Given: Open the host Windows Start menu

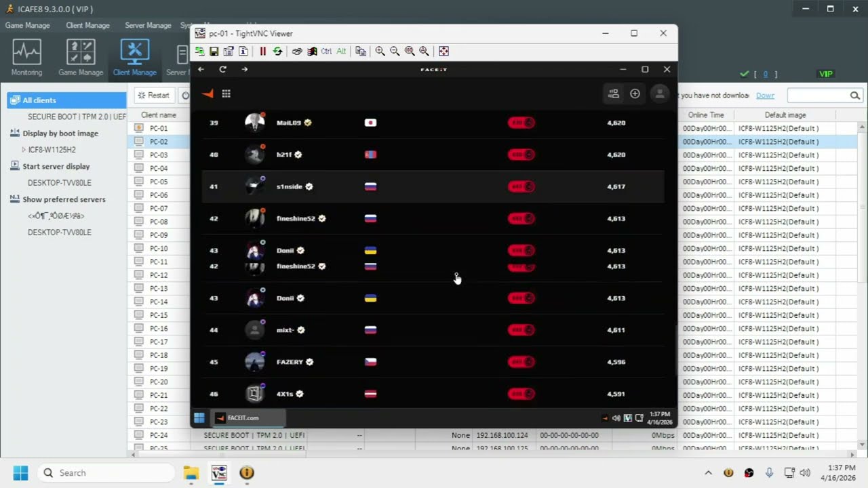Looking at the screenshot, I should [x=20, y=472].
